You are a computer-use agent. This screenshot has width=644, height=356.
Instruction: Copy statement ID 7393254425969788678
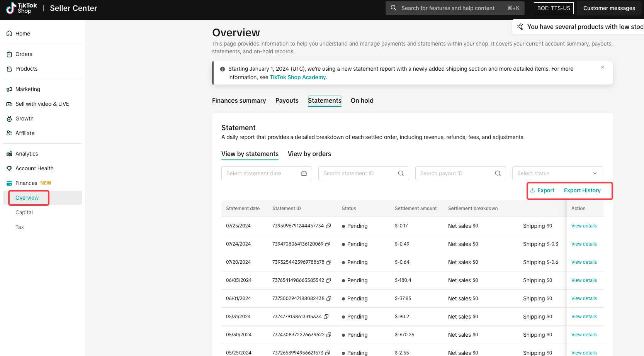(329, 262)
